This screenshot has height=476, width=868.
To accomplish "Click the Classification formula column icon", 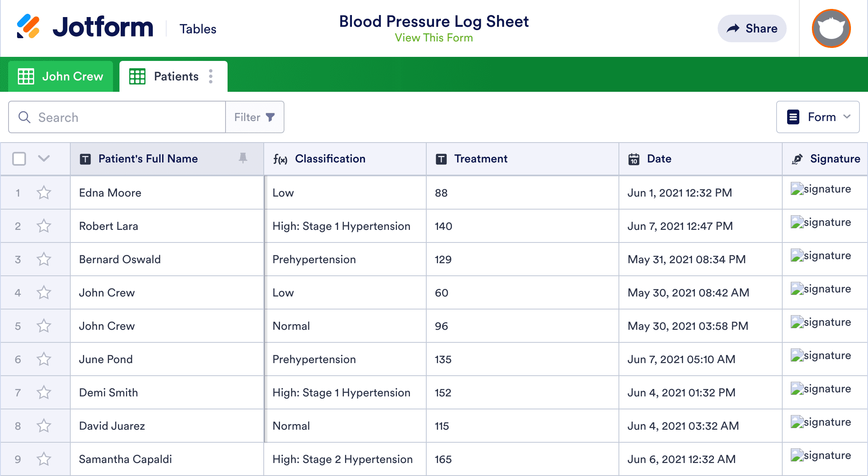I will coord(280,159).
